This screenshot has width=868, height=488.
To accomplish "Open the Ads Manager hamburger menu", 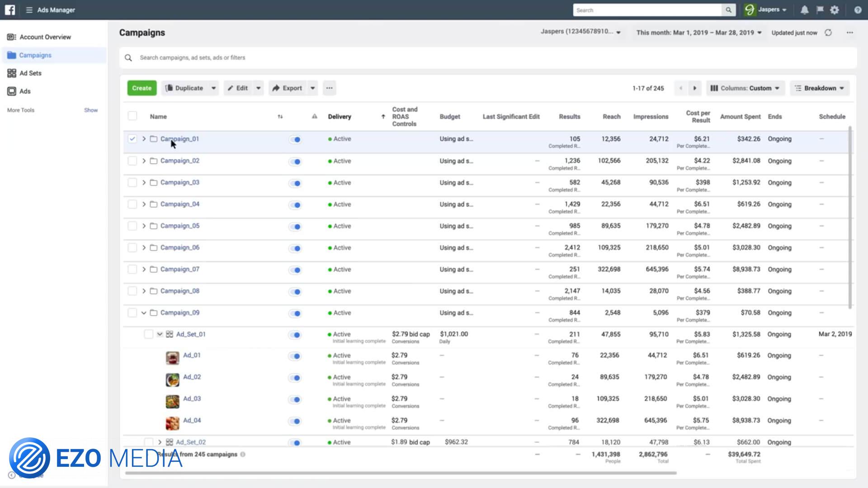I will coord(29,10).
